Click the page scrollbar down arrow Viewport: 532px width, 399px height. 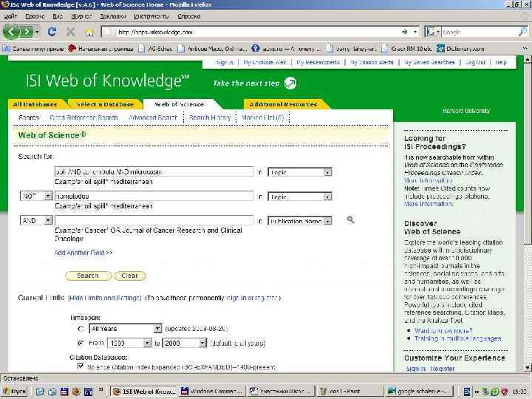tap(528, 367)
